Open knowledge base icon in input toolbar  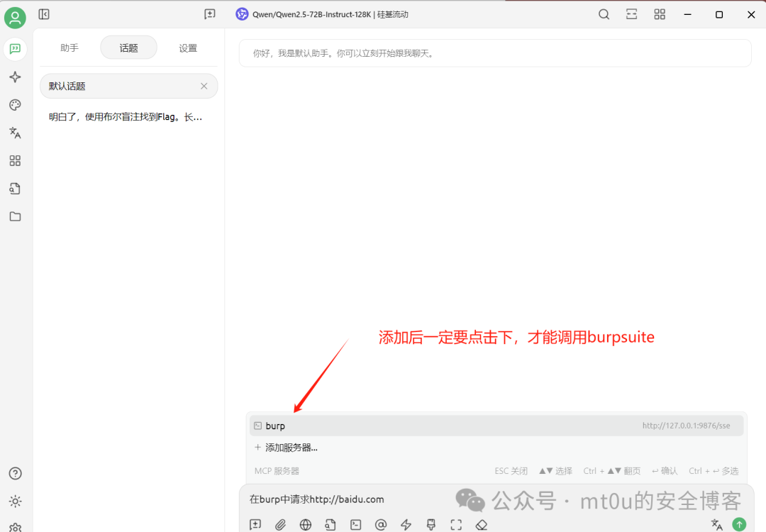[331, 525]
